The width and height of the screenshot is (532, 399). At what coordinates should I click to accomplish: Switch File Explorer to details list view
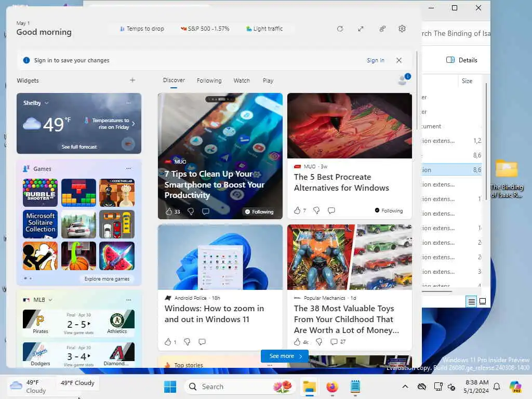(472, 301)
